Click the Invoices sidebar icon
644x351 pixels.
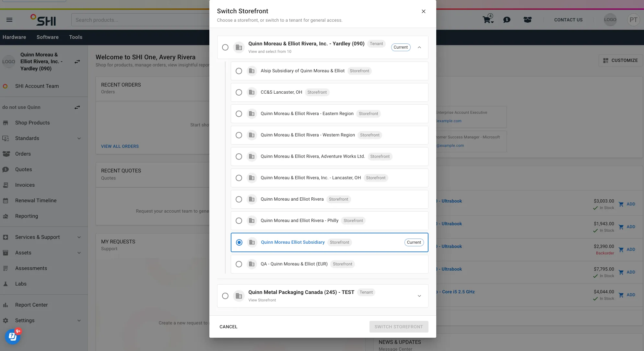[6, 185]
